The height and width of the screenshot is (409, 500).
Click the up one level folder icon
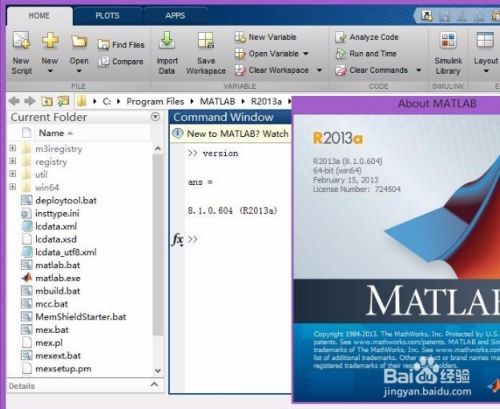47,101
